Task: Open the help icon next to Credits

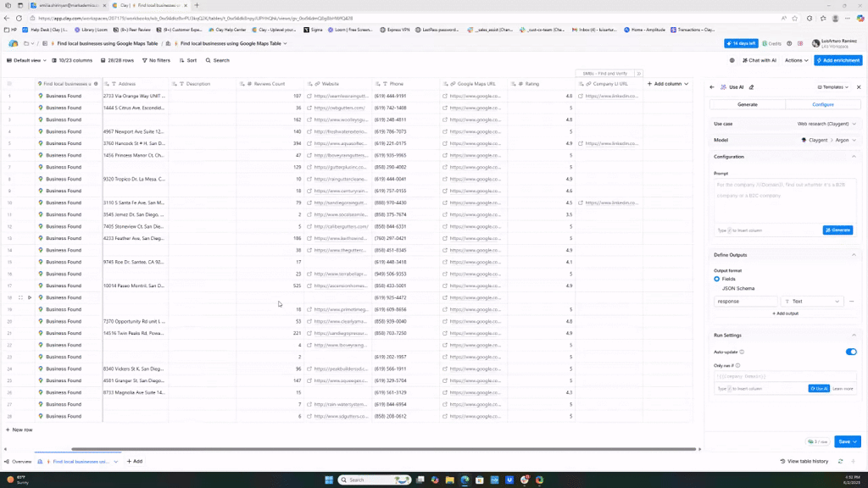Action: pyautogui.click(x=789, y=43)
